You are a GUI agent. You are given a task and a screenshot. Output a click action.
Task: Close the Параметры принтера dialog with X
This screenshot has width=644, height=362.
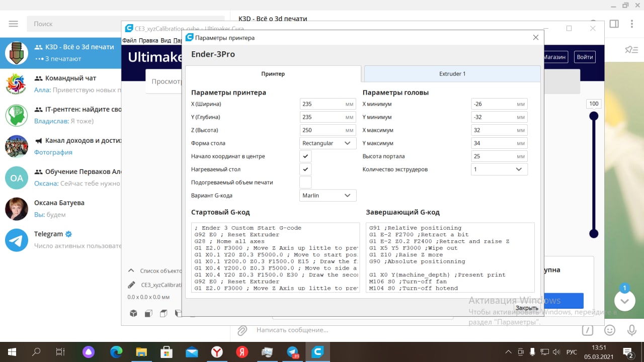536,38
